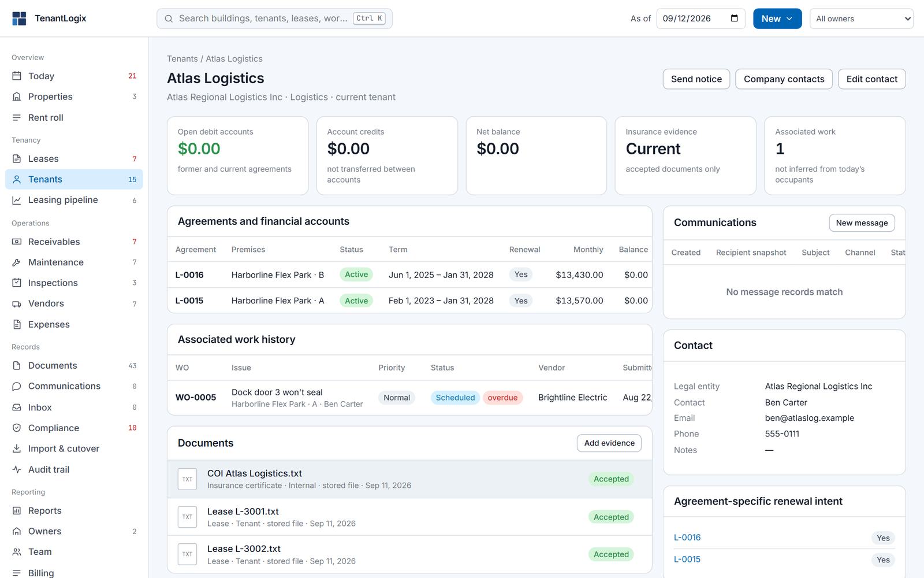This screenshot has width=924, height=578.
Task: Open work order WO-0005
Action: 409,398
